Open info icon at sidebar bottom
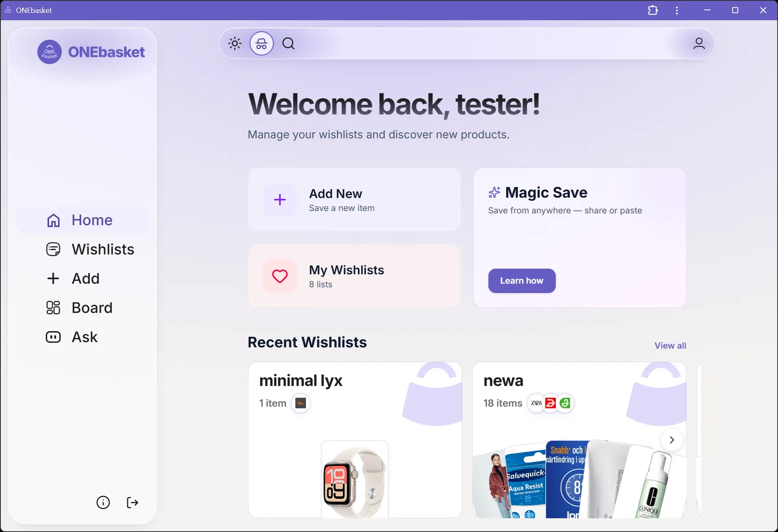778x532 pixels. tap(103, 502)
